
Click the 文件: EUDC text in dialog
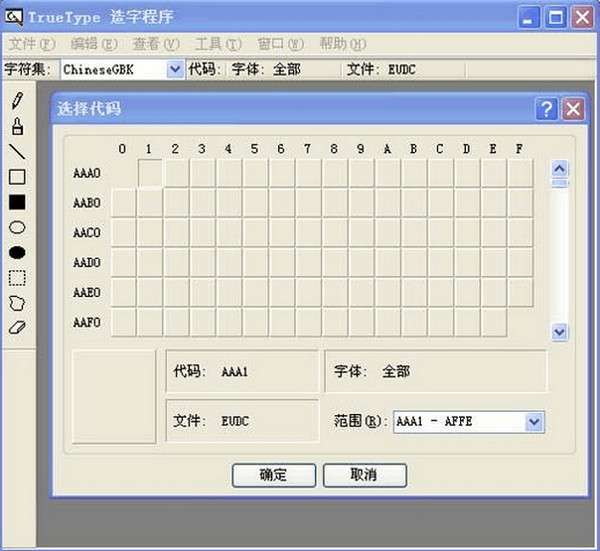pyautogui.click(x=210, y=421)
